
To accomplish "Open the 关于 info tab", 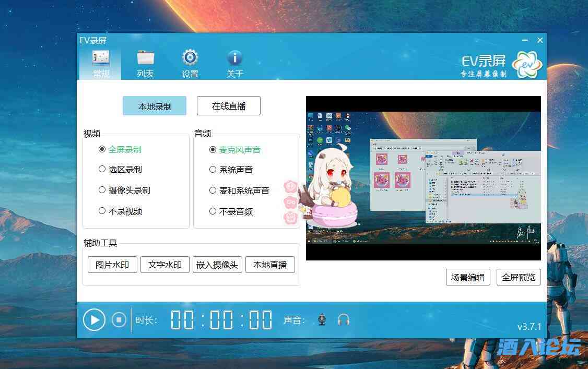I will coord(235,64).
